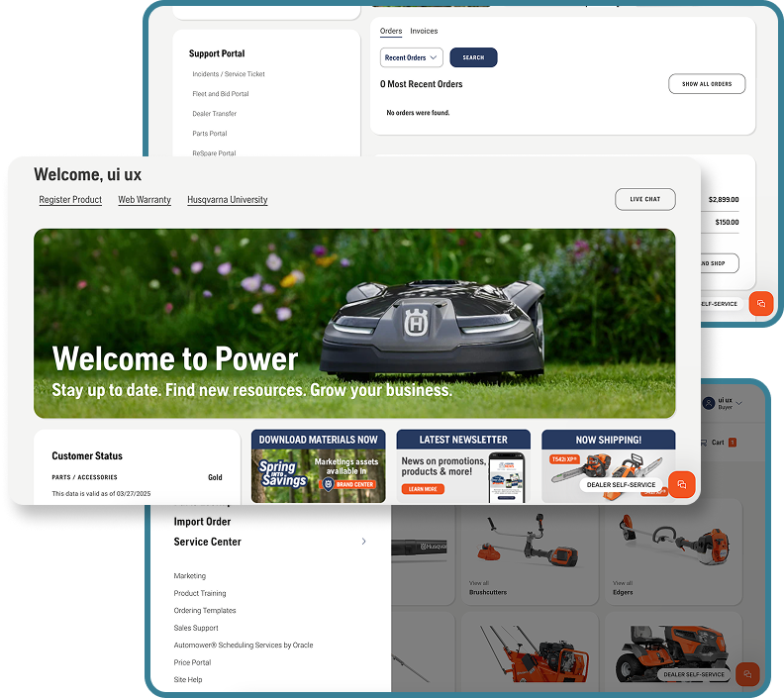Click the DEALER SELF-SERVICE label in the bottom window

[694, 674]
